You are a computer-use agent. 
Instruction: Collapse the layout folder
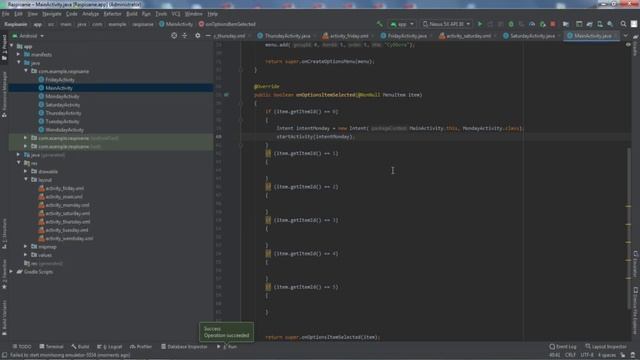tap(26, 180)
